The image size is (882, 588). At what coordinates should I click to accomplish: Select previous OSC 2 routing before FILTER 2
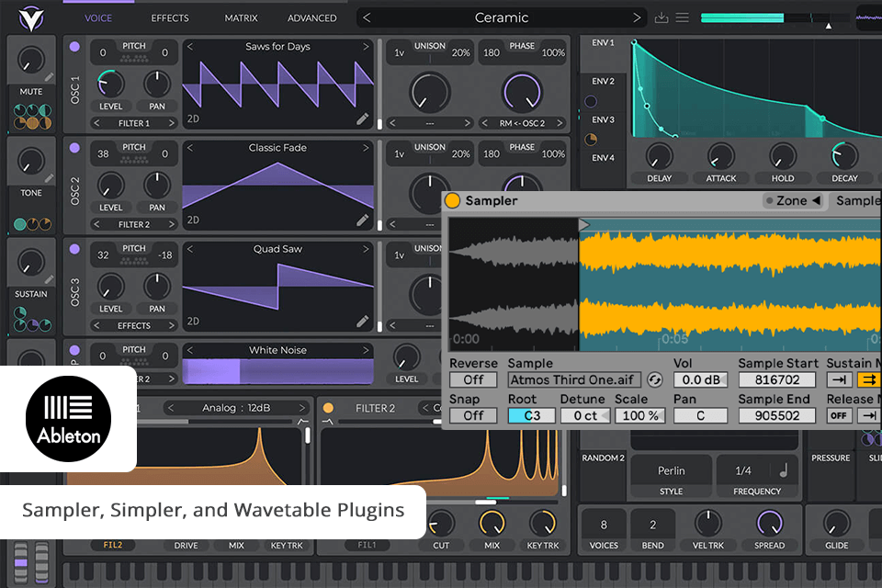pyautogui.click(x=96, y=224)
